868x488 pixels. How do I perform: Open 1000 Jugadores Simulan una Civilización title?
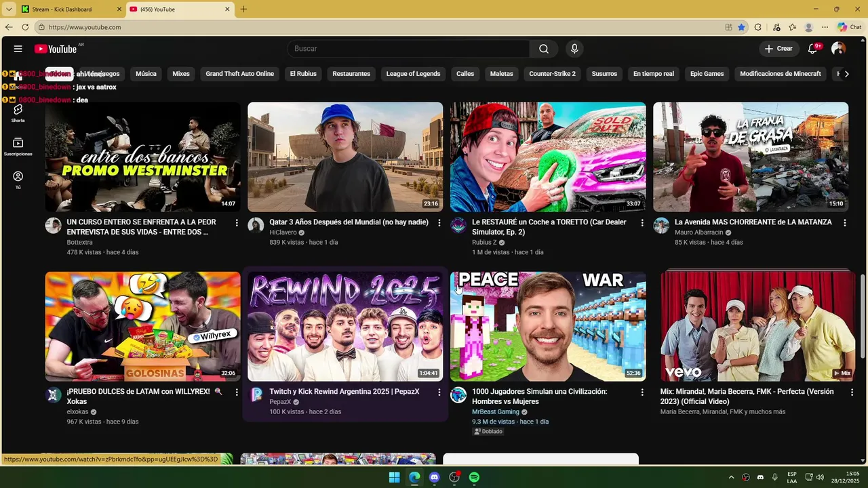539,396
